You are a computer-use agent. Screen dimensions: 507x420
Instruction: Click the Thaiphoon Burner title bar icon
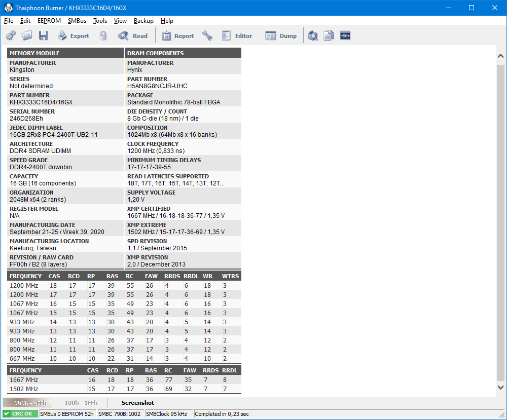tap(9, 8)
